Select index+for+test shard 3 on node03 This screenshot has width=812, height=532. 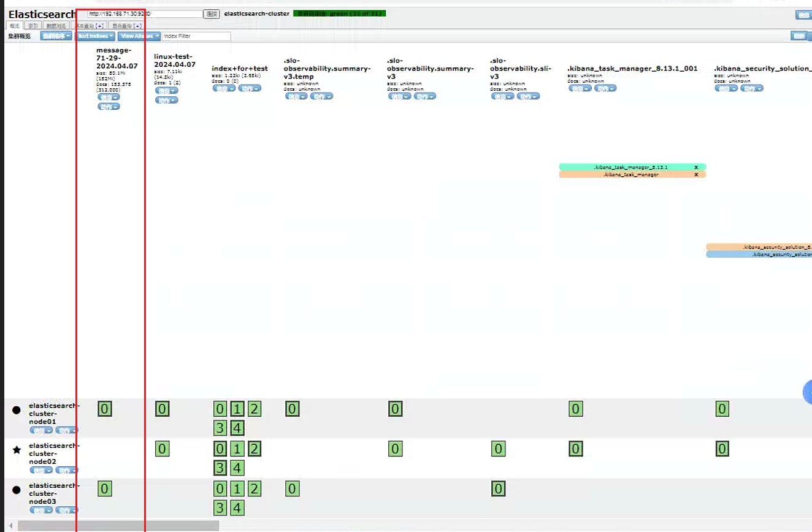pyautogui.click(x=220, y=508)
